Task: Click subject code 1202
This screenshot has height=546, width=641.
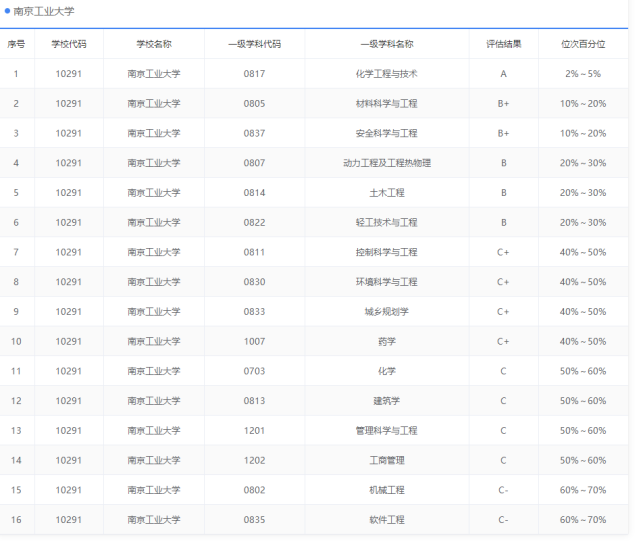Action: pos(254,461)
